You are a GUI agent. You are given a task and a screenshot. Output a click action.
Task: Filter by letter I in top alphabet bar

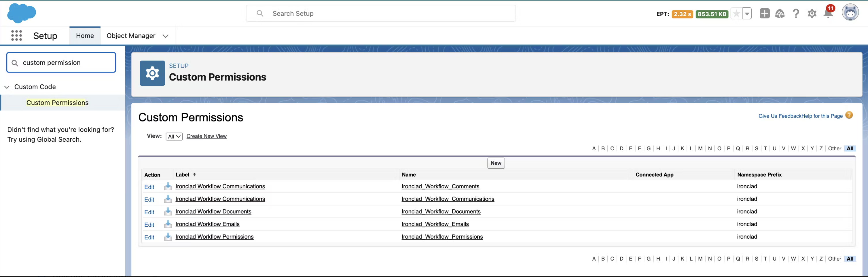tap(666, 148)
